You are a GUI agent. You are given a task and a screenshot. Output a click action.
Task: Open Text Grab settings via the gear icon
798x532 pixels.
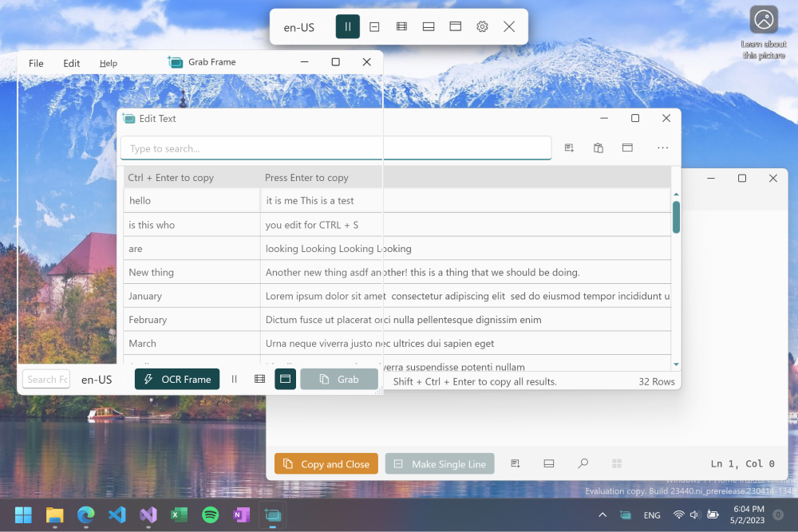[482, 26]
